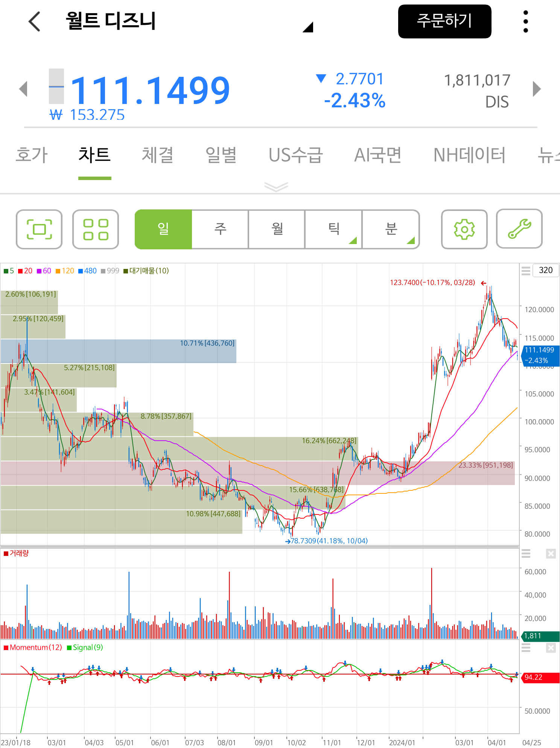The image size is (560, 748).
Task: Select the 일 daily chart period
Action: tap(163, 229)
